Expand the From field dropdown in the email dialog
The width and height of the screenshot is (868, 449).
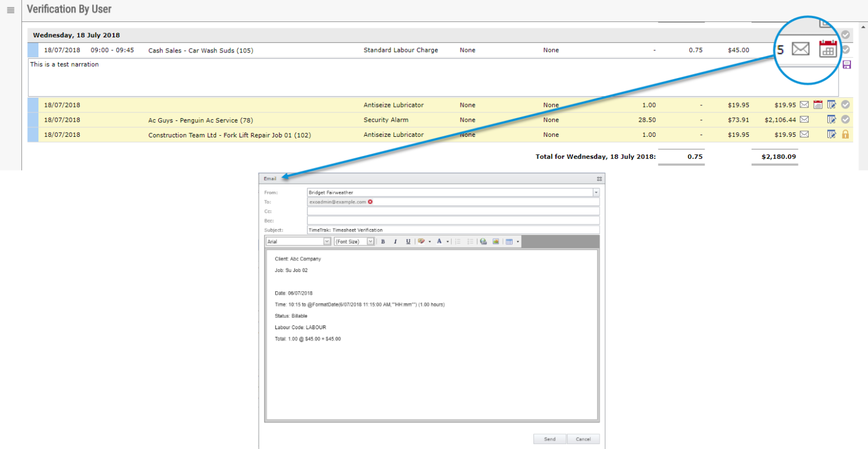(595, 192)
